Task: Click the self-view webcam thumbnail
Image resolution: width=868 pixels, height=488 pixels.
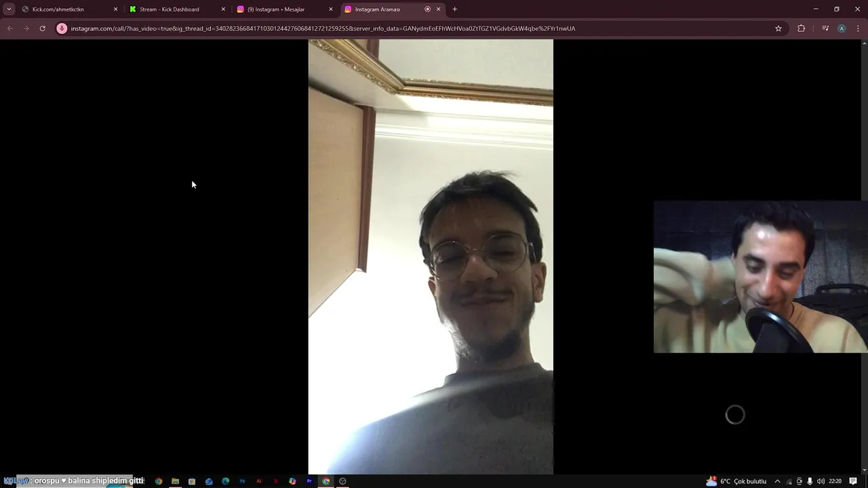Action: pyautogui.click(x=761, y=277)
